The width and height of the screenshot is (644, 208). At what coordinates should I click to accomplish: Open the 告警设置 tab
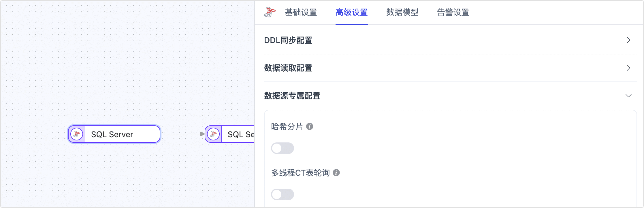(452, 12)
